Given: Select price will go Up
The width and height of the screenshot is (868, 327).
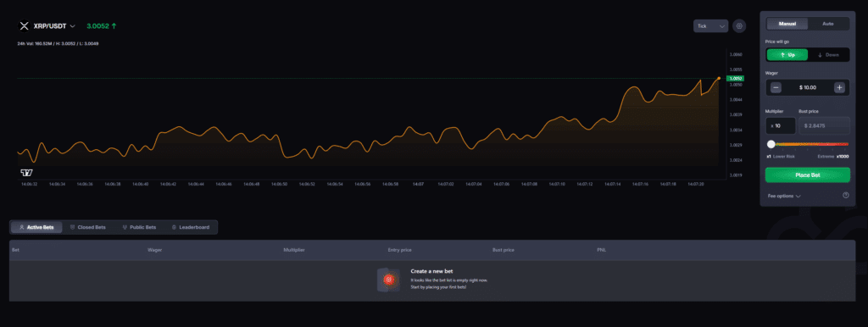Looking at the screenshot, I should 787,55.
